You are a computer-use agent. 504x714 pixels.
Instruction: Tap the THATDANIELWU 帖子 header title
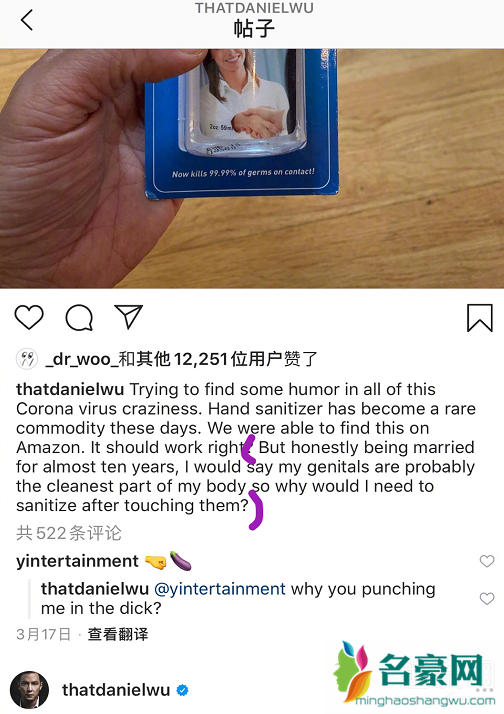pyautogui.click(x=254, y=20)
